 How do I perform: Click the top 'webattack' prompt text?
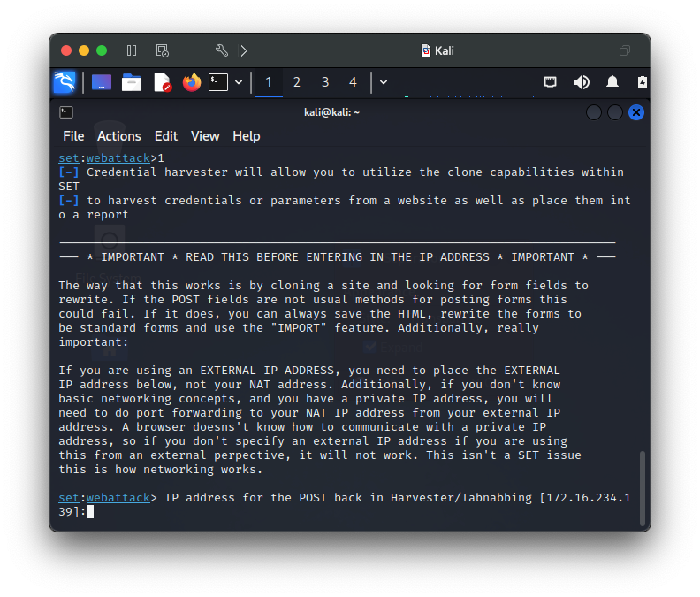pos(118,158)
